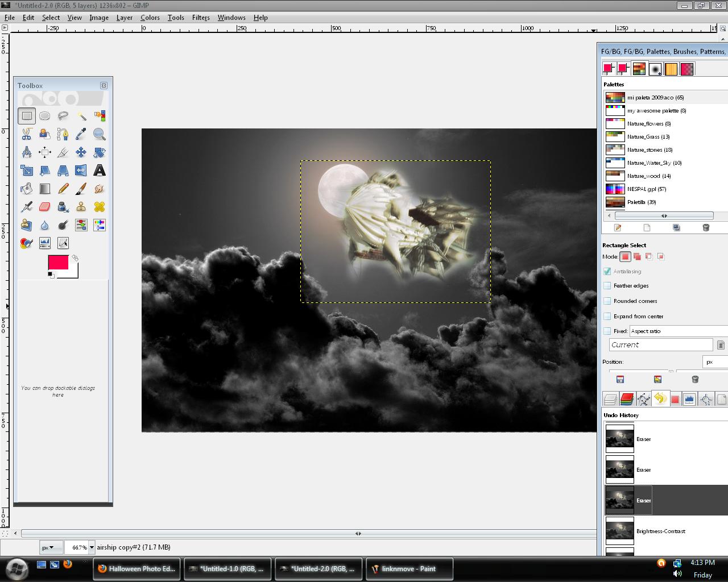Choose the Heal tool
The image size is (728, 582).
[100, 207]
